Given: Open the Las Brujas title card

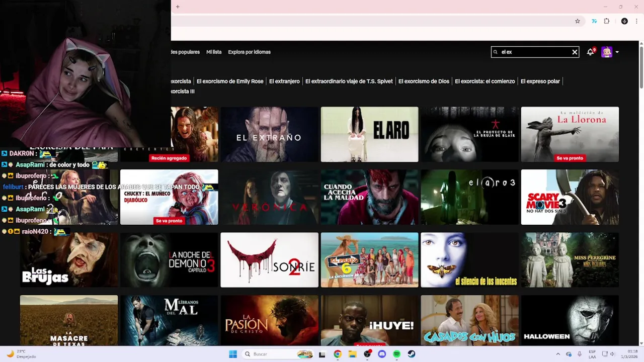Looking at the screenshot, I should (x=69, y=260).
